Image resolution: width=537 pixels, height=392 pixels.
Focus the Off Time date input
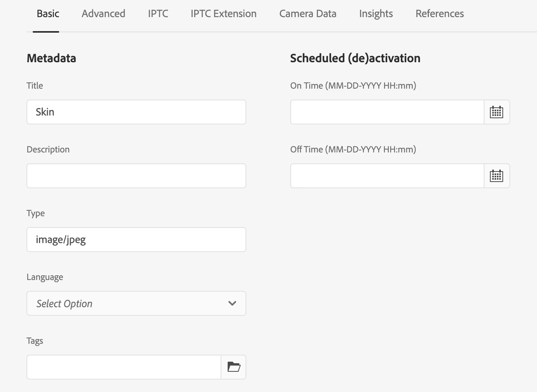click(x=387, y=176)
